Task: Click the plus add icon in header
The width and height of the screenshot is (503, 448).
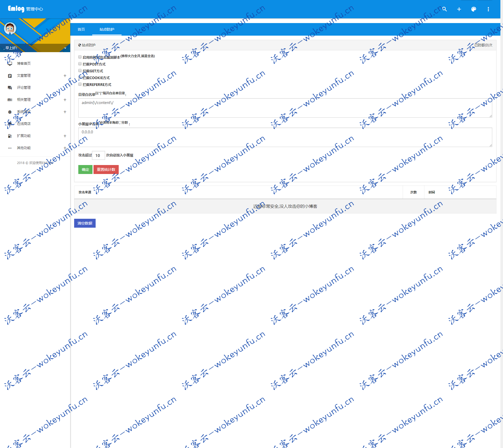Action: (459, 9)
